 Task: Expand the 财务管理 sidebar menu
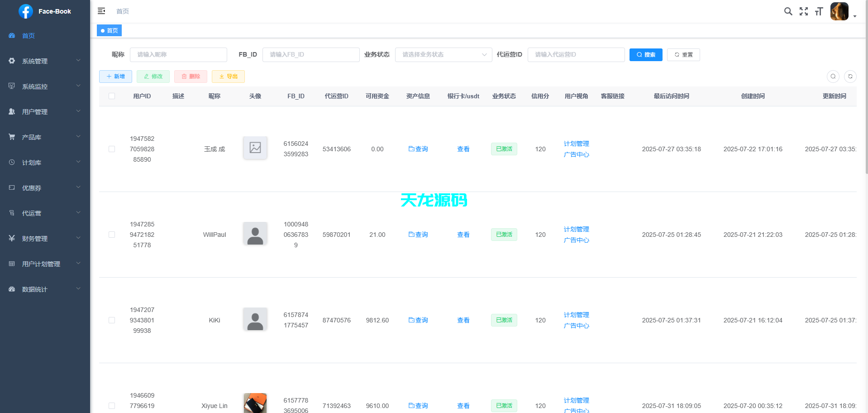pyautogui.click(x=34, y=238)
